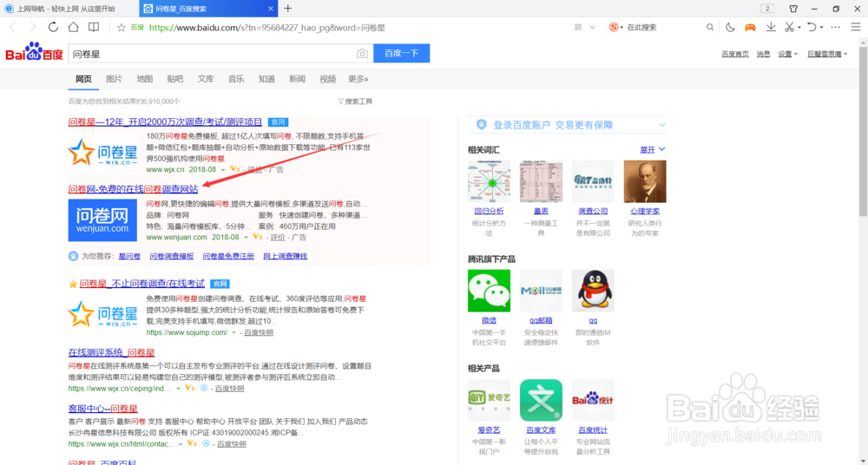Image resolution: width=868 pixels, height=465 pixels.
Task: Expand the 展开 related terms link
Action: pyautogui.click(x=653, y=149)
